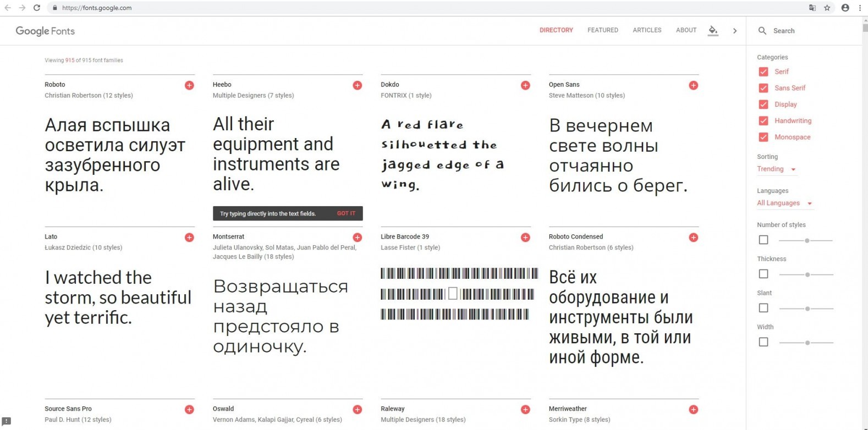Open the Roboto font name link

55,85
